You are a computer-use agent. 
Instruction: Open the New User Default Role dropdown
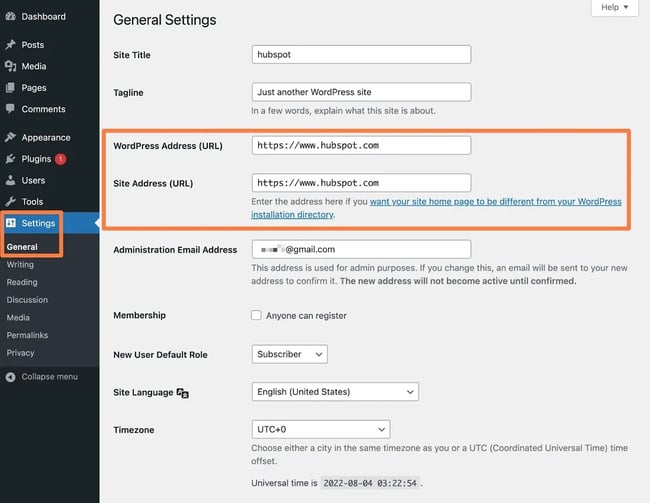coord(289,354)
